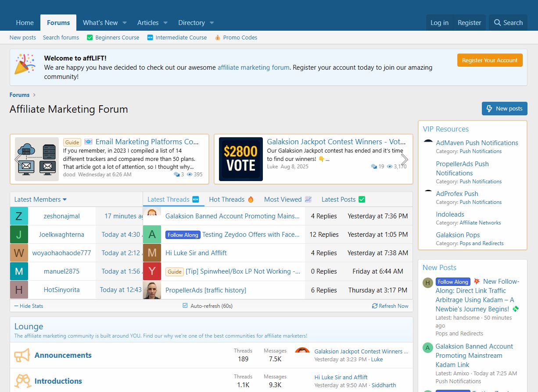This screenshot has width=538, height=392.
Task: Open zeshonajmal's Z avatar
Action: pyautogui.click(x=19, y=216)
